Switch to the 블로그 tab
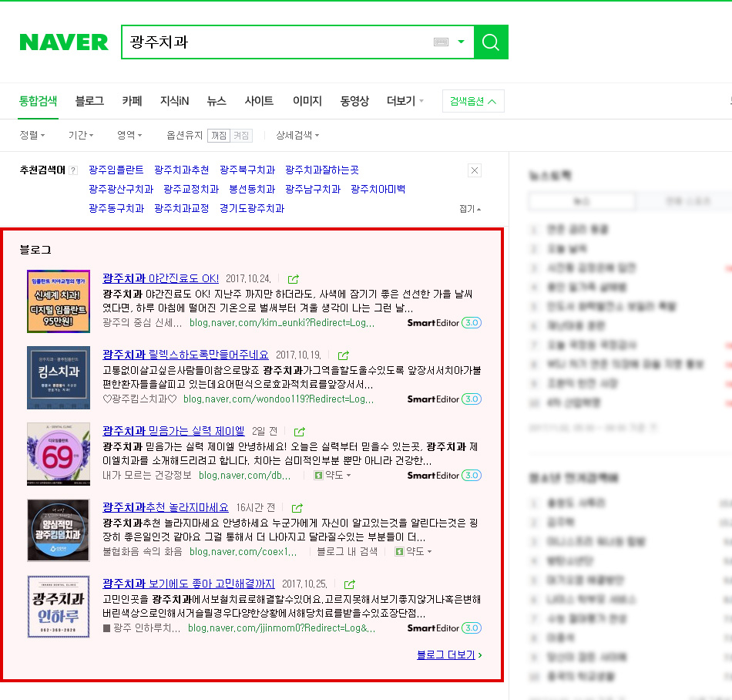 pos(89,100)
